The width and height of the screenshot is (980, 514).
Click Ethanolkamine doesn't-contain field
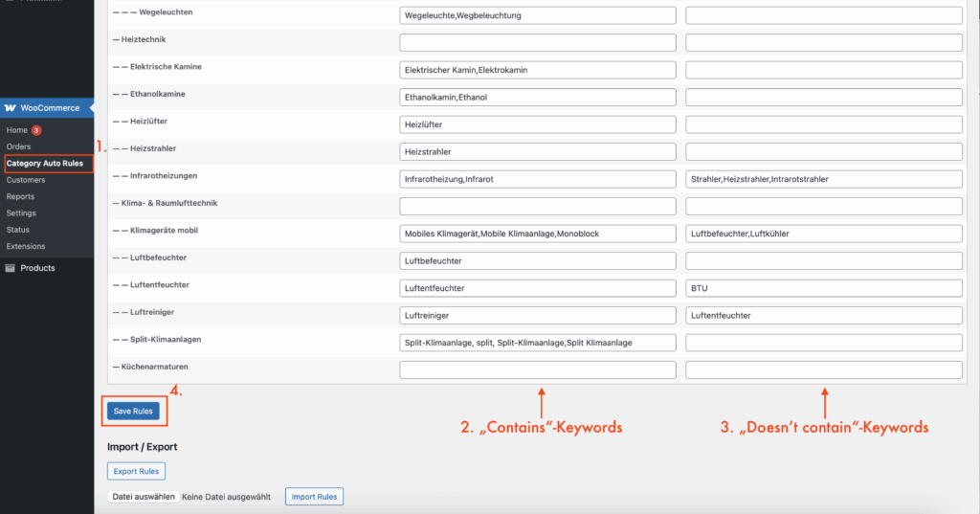pos(824,97)
